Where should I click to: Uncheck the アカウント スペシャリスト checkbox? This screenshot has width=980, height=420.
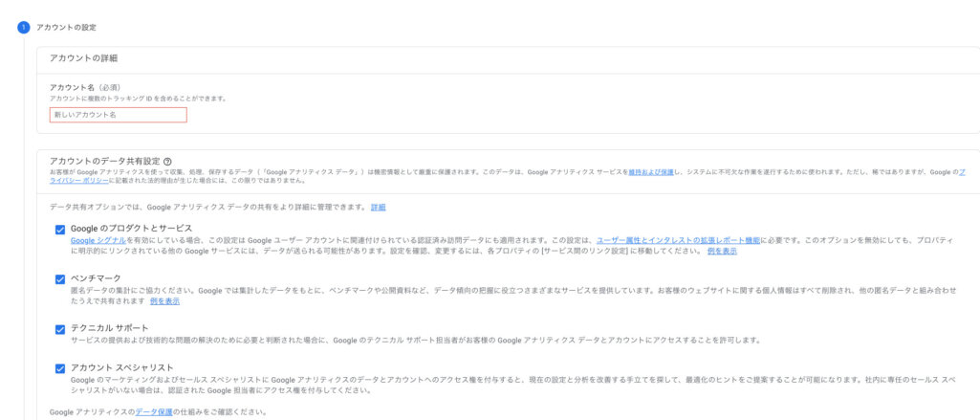pos(60,368)
